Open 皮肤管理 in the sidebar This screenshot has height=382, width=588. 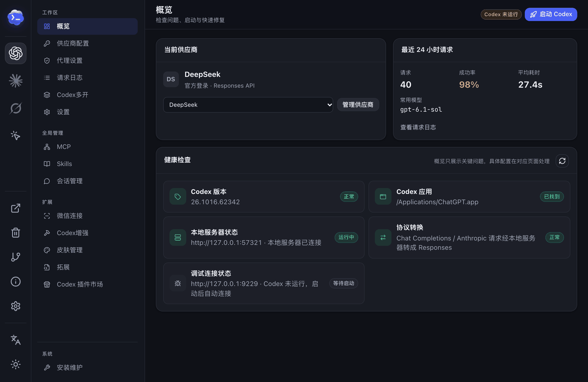[87, 250]
